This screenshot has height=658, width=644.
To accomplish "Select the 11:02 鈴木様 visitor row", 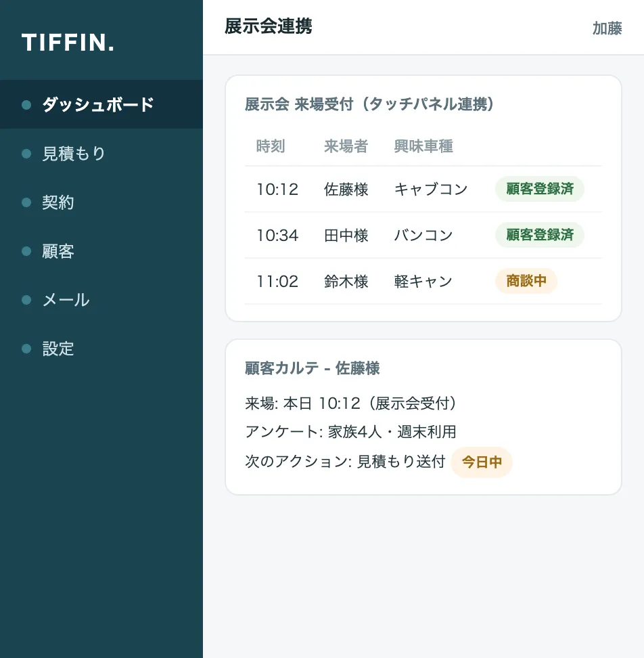I will (x=423, y=281).
